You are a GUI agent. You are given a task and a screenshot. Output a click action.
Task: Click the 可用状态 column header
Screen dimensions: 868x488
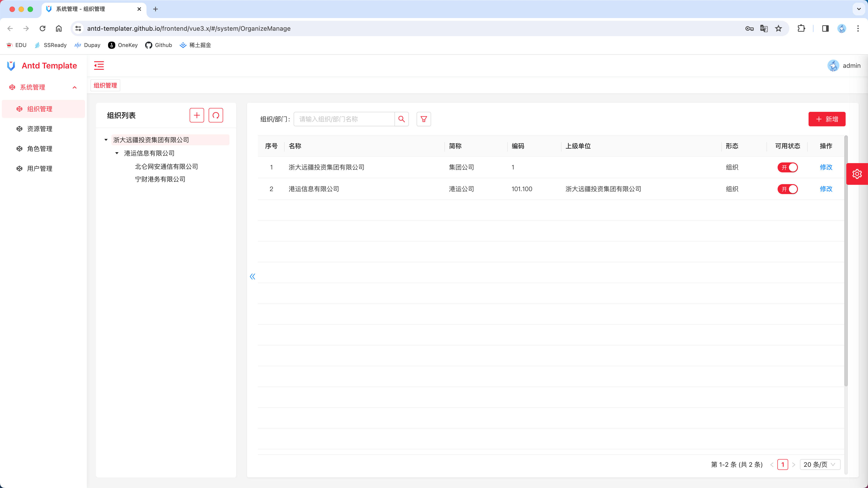788,146
